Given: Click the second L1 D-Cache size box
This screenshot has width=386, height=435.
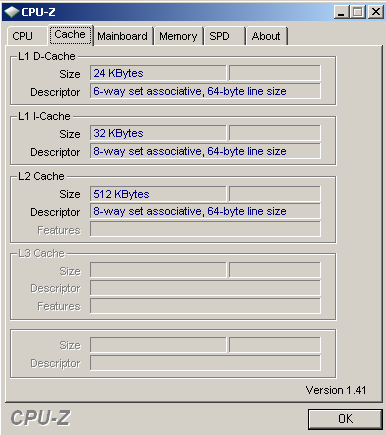Looking at the screenshot, I should pos(275,73).
